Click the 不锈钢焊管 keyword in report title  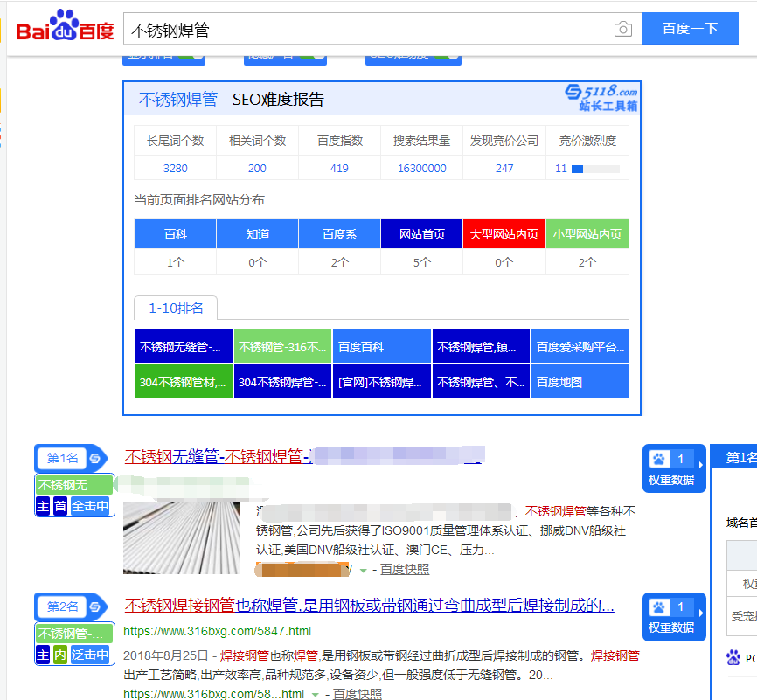click(178, 99)
